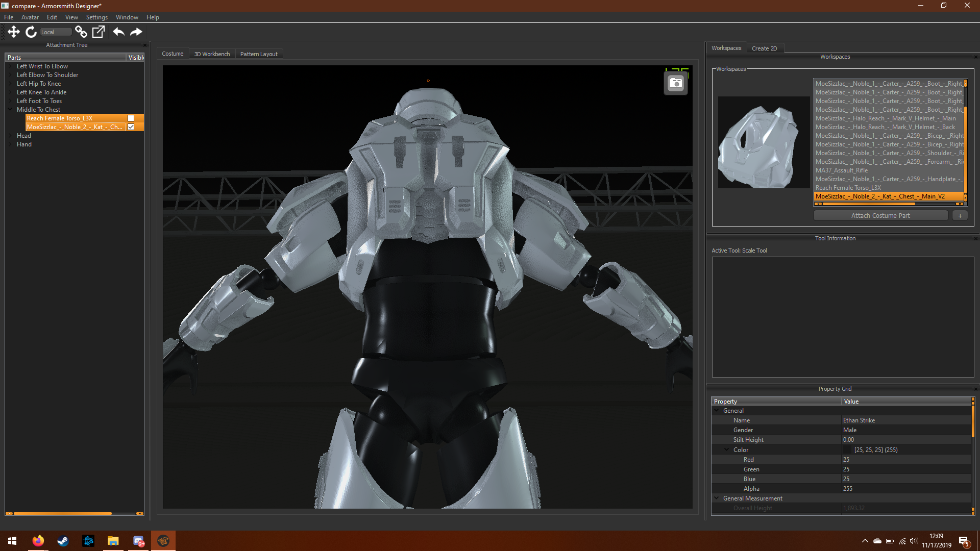This screenshot has height=551, width=980.
Task: Click the camera screenshot icon in viewport
Action: tap(675, 83)
